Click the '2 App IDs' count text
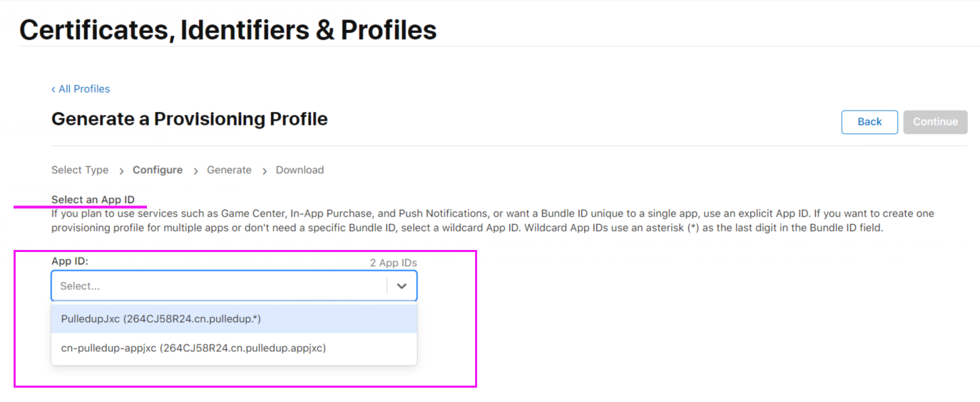980x402 pixels. pos(393,263)
